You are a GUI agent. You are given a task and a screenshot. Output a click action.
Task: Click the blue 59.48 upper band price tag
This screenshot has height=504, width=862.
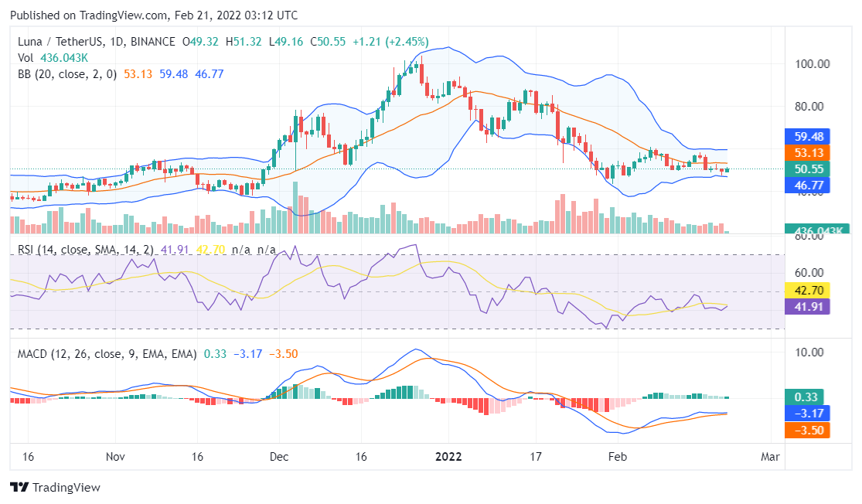806,136
